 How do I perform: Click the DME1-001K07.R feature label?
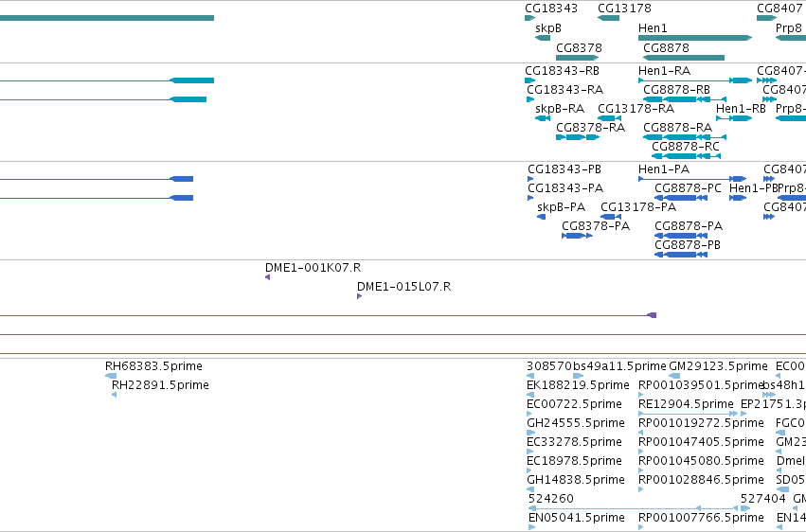click(313, 268)
